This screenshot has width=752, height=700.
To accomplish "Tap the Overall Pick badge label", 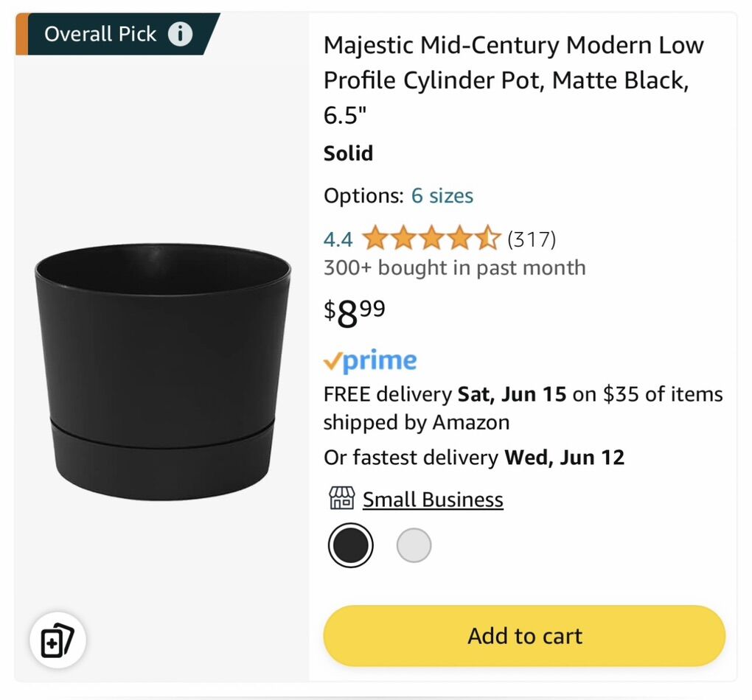I will (x=100, y=34).
